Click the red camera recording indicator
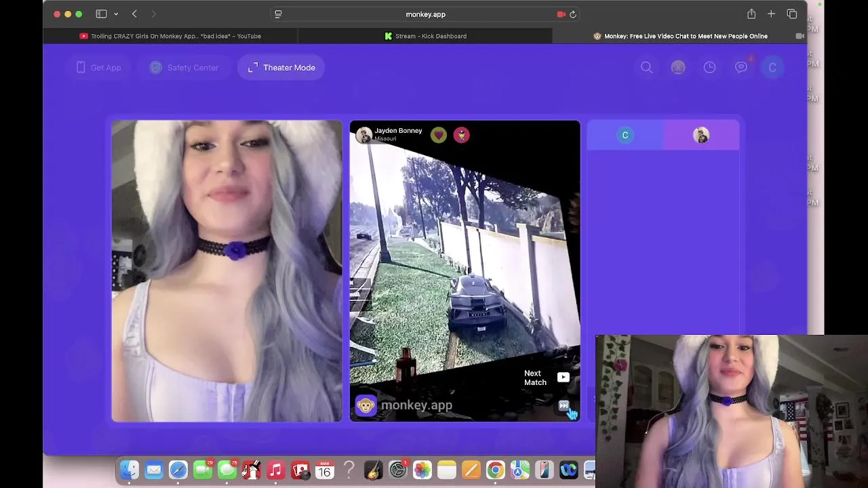The height and width of the screenshot is (488, 868). coord(561,14)
